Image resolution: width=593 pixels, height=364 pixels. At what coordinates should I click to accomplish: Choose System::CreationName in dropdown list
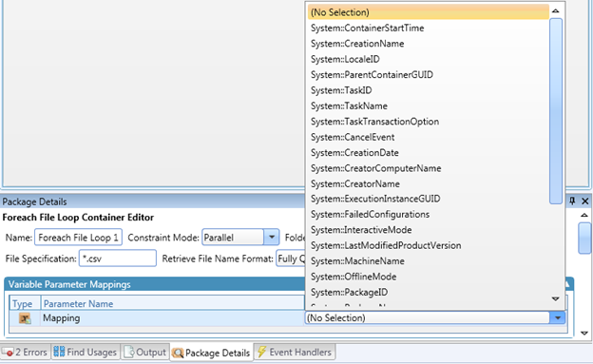(428, 44)
